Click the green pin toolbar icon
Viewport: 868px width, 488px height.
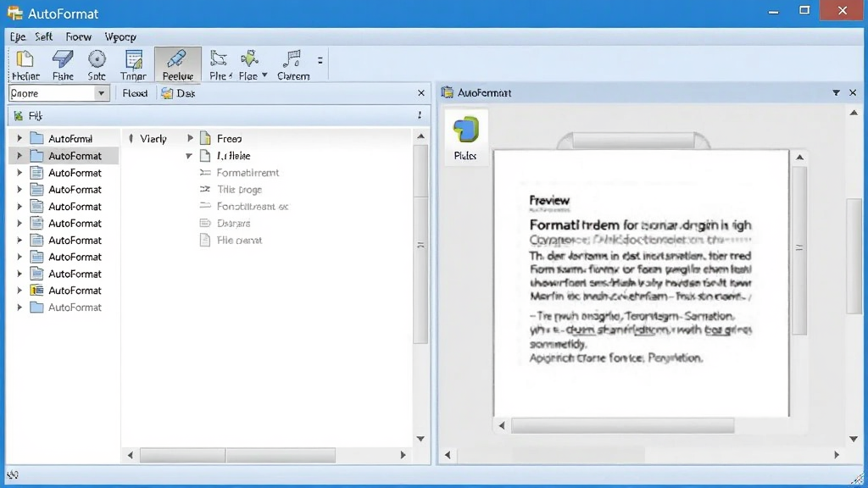coord(248,58)
